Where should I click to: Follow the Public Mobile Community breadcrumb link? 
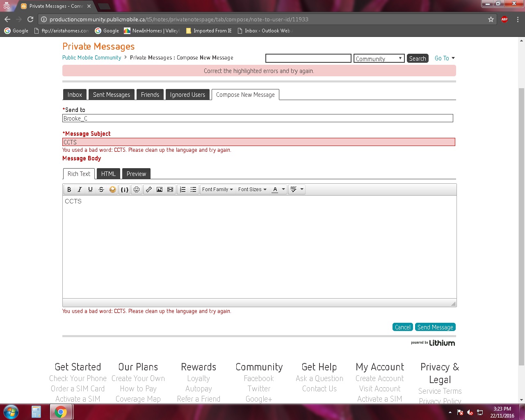91,58
